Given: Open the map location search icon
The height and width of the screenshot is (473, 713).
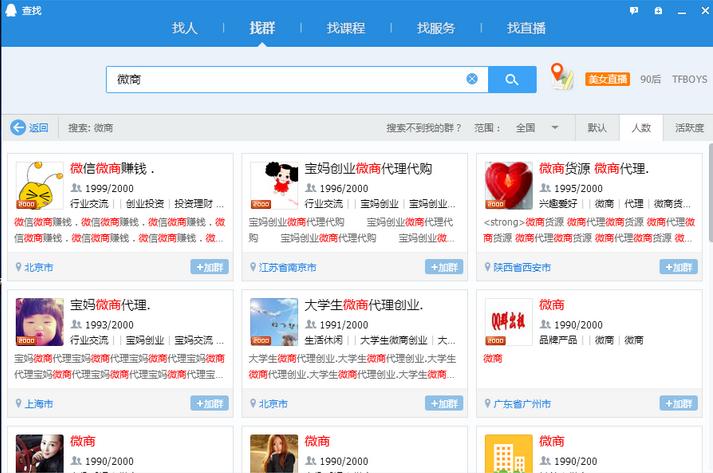Looking at the screenshot, I should click(562, 77).
